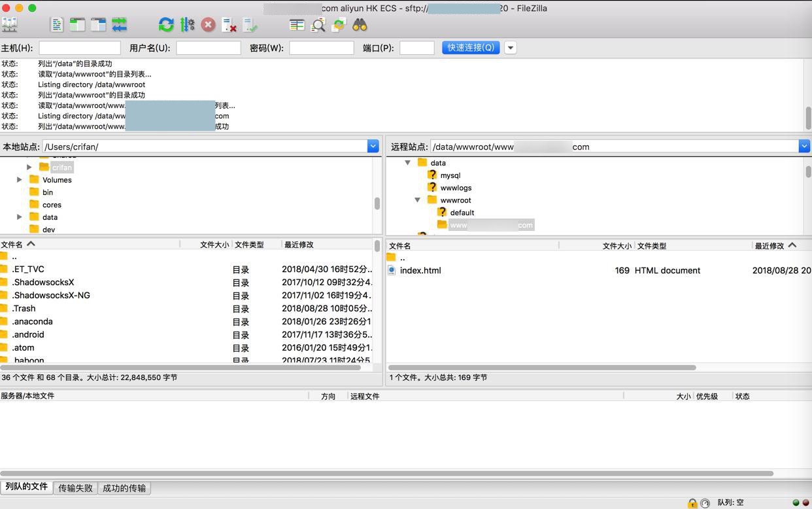Sort local files by 文件名 column

coord(90,244)
